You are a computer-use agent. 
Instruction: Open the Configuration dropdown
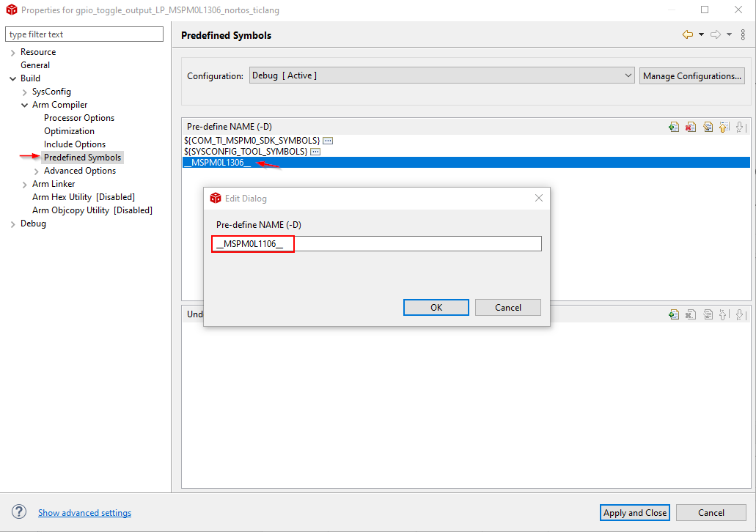[x=442, y=75]
